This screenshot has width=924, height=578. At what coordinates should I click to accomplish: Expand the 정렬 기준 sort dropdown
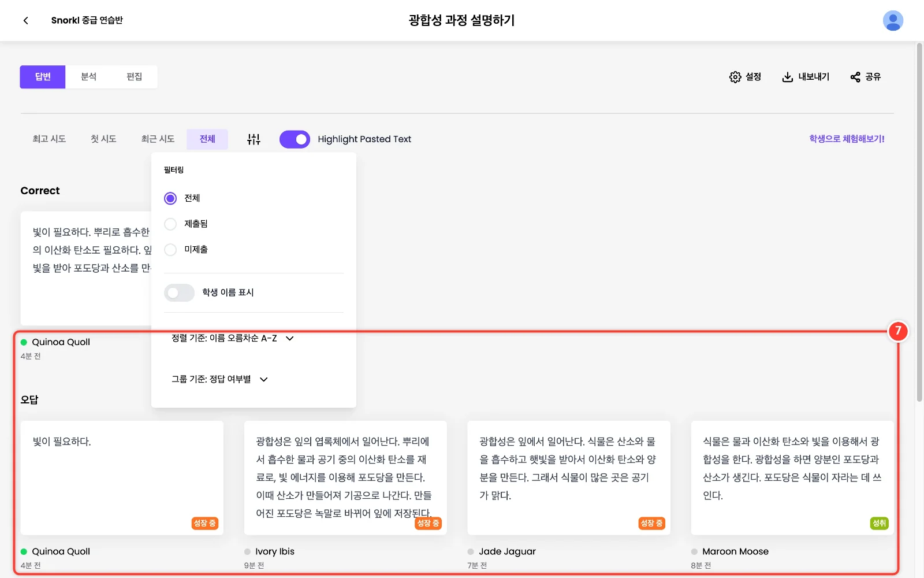point(233,338)
